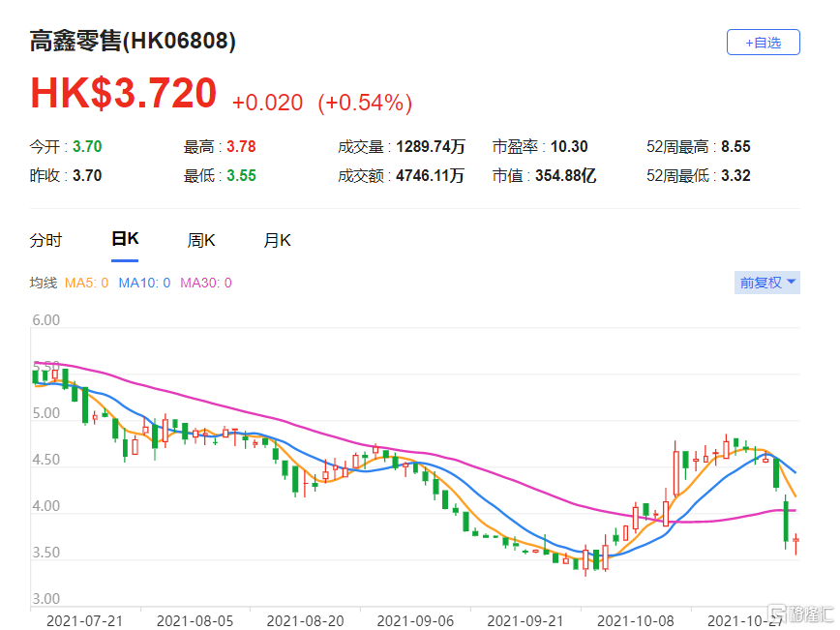Click the 昨收 previous close 3.70

tap(87, 175)
